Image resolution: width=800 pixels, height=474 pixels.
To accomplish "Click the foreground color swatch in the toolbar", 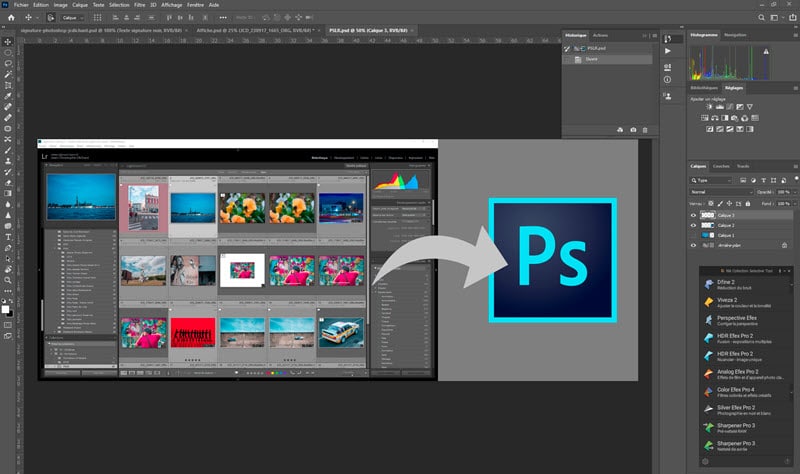I will click(5, 309).
